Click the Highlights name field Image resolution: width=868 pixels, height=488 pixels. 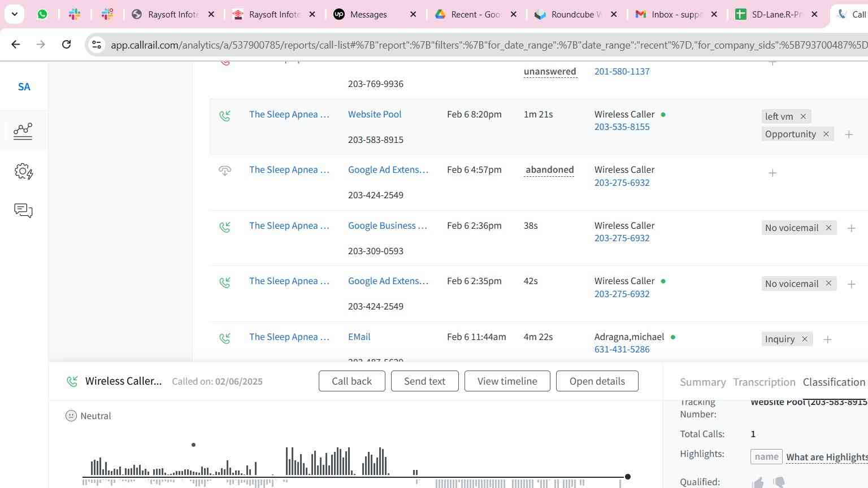(x=766, y=456)
